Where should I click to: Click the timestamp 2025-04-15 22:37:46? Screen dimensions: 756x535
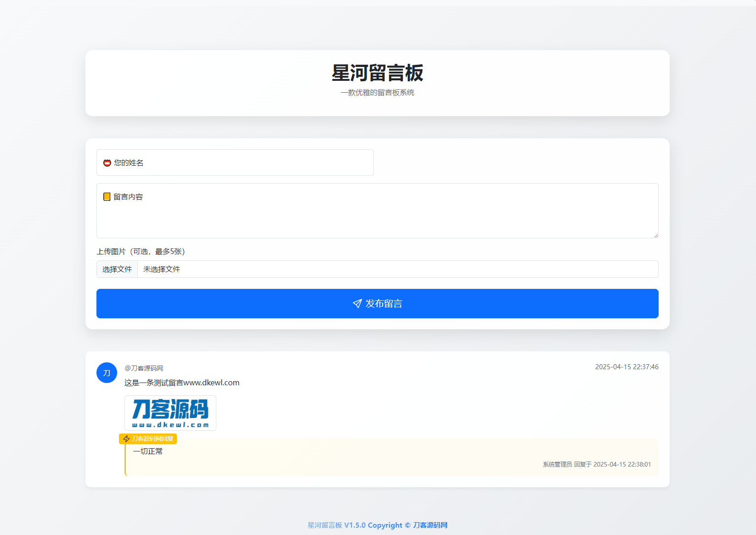tap(626, 367)
